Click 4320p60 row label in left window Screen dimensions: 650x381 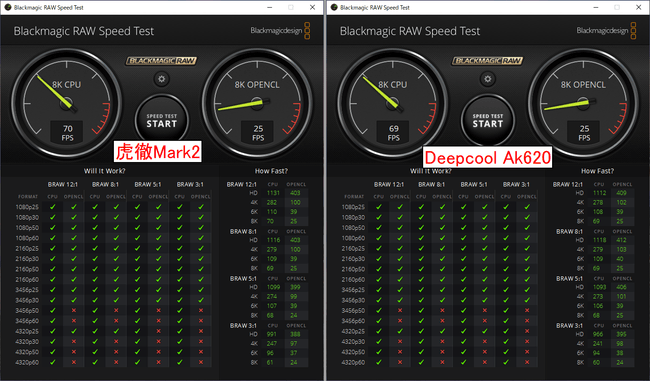[27, 362]
